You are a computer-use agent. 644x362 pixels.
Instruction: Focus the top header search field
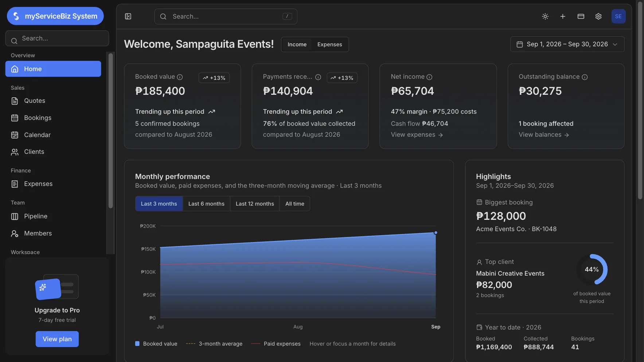(x=226, y=16)
